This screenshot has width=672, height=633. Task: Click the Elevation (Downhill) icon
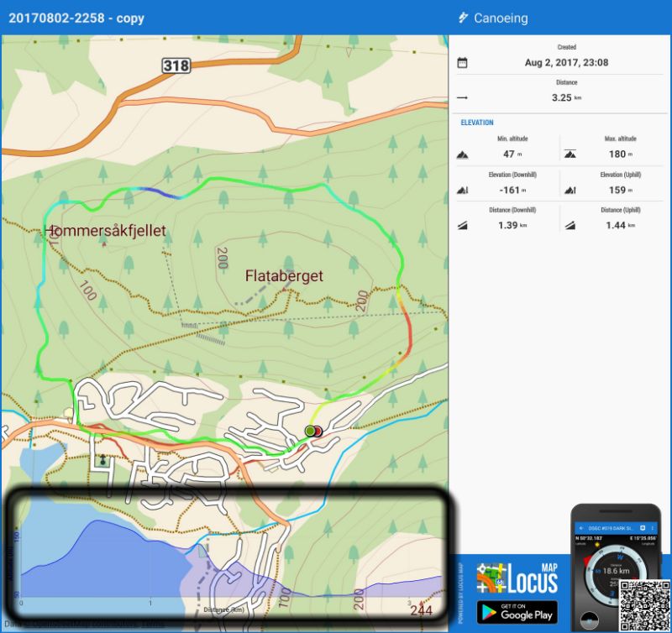click(462, 191)
